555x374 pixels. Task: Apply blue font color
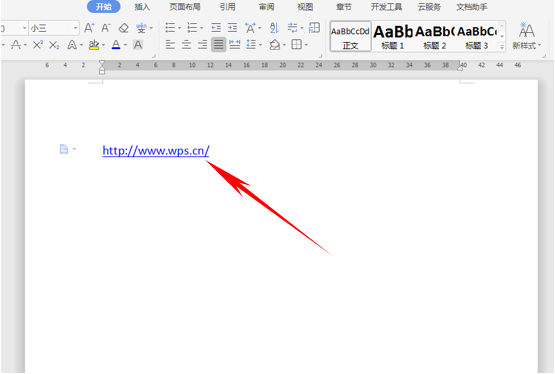[116, 45]
